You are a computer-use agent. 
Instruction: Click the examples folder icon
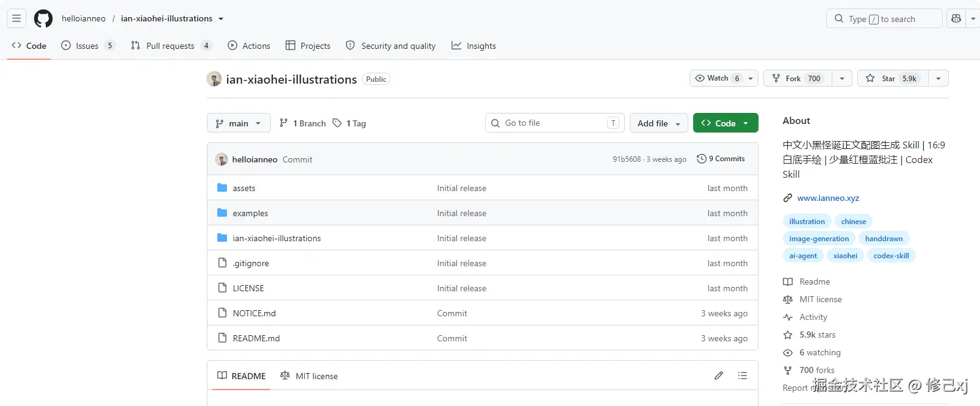(x=222, y=213)
